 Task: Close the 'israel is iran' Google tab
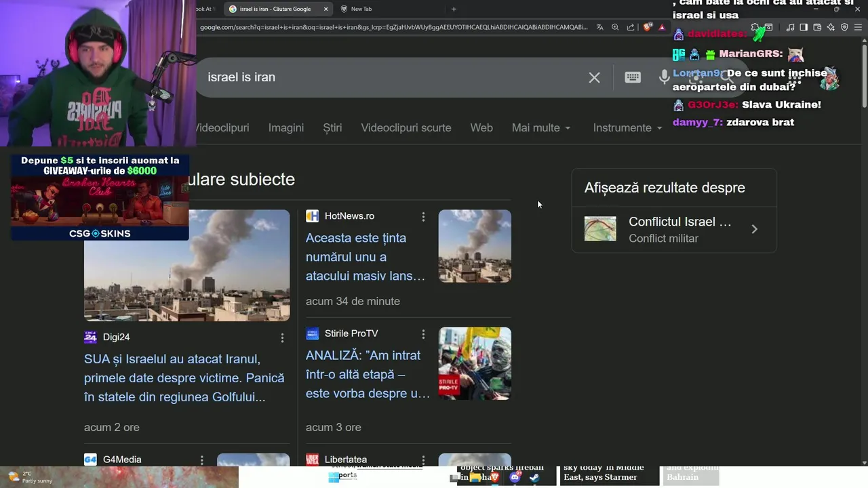(x=325, y=9)
